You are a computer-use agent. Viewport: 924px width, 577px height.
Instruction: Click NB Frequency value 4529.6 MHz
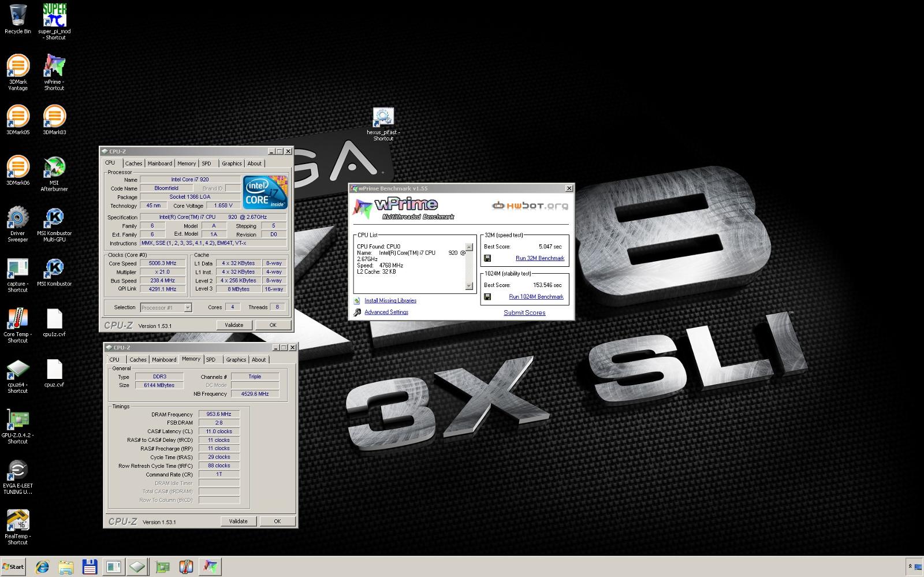coord(255,394)
